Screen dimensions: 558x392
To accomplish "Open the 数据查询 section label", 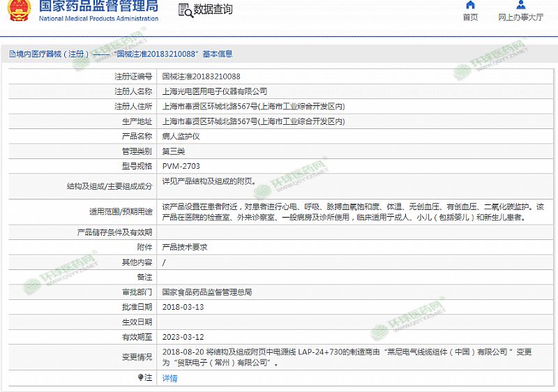I will 213,10.
